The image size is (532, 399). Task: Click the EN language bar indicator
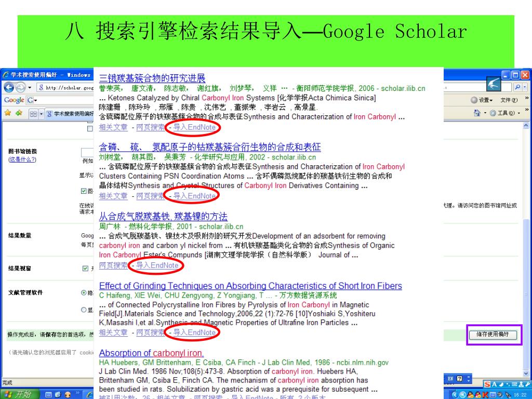[450, 379]
